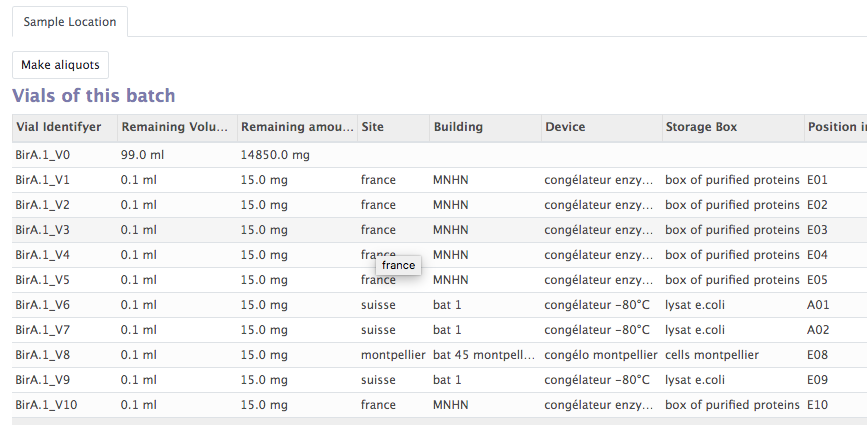
Task: Click position E09 in BirA.1_V9 row
Action: [x=818, y=380]
